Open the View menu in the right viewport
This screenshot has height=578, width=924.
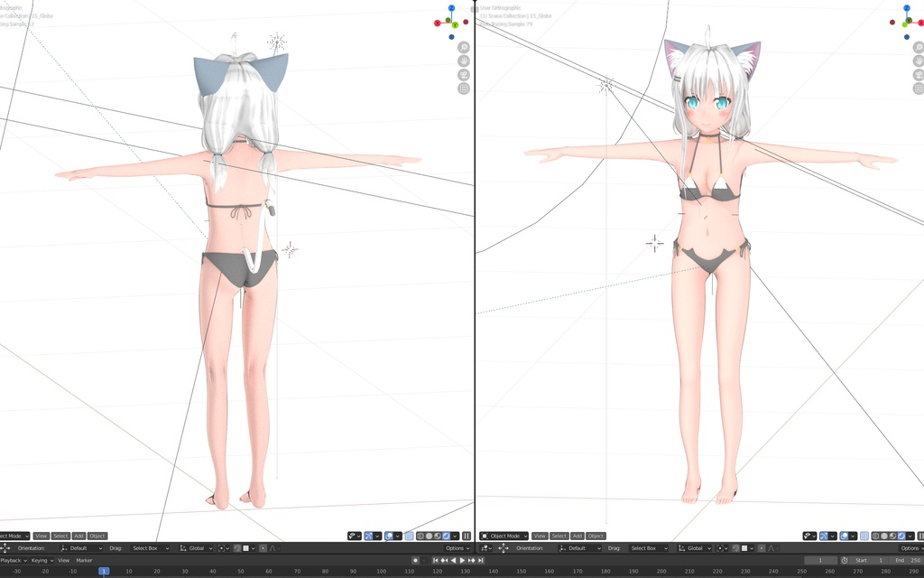(x=539, y=536)
